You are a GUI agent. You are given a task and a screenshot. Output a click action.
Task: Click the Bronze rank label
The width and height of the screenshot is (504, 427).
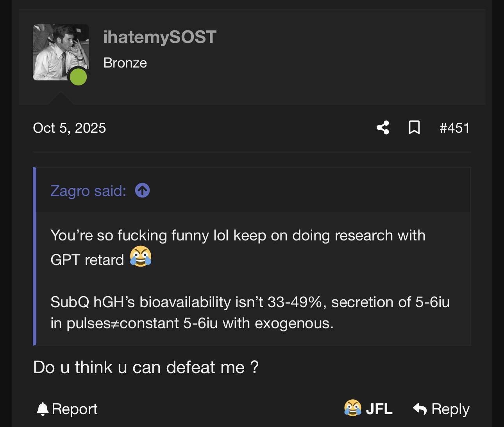click(125, 63)
